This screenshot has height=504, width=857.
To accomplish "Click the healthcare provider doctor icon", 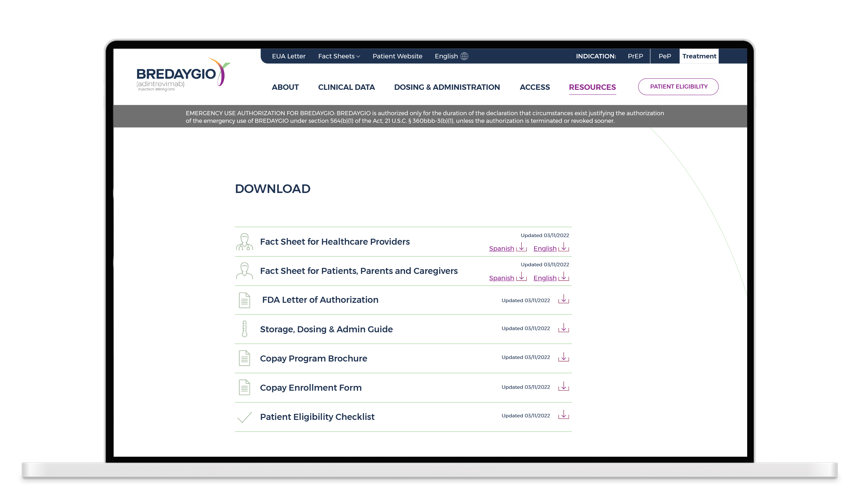I will 244,242.
